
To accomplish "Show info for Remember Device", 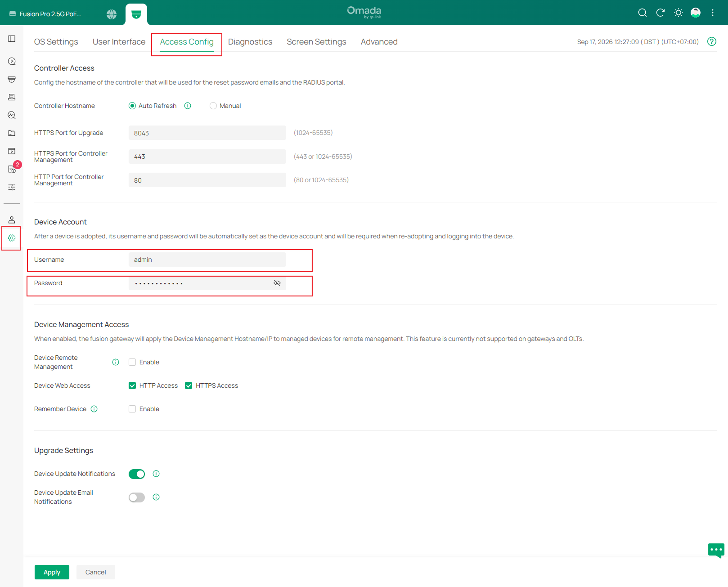I will pos(94,409).
